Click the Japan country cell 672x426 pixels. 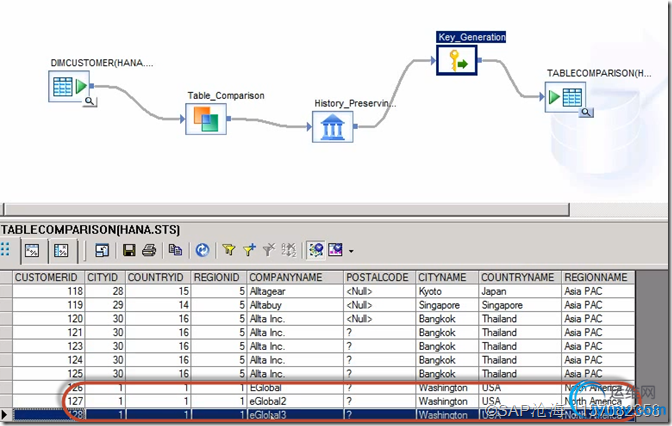(520, 291)
